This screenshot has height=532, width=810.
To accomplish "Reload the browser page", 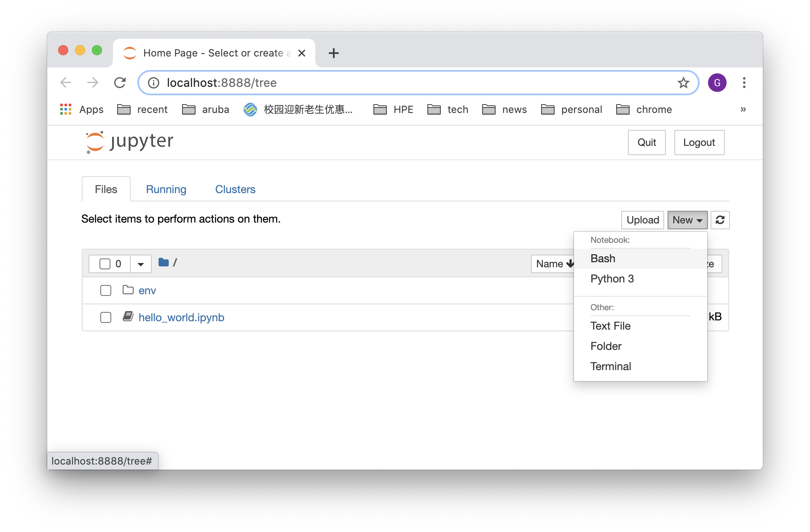I will click(x=120, y=83).
